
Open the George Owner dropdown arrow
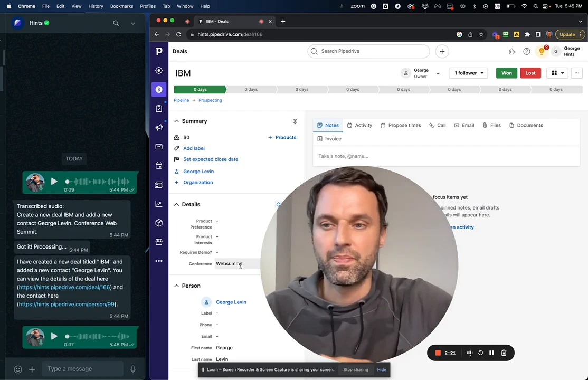(438, 73)
